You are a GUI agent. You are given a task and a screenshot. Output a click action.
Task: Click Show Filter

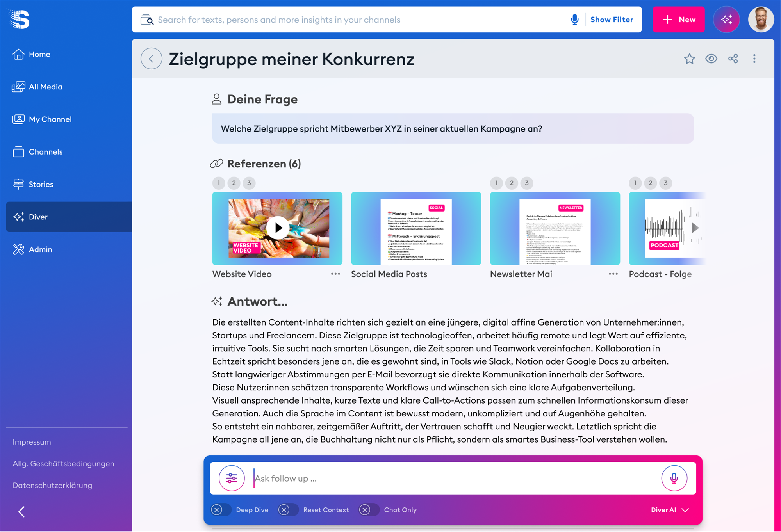coord(612,20)
